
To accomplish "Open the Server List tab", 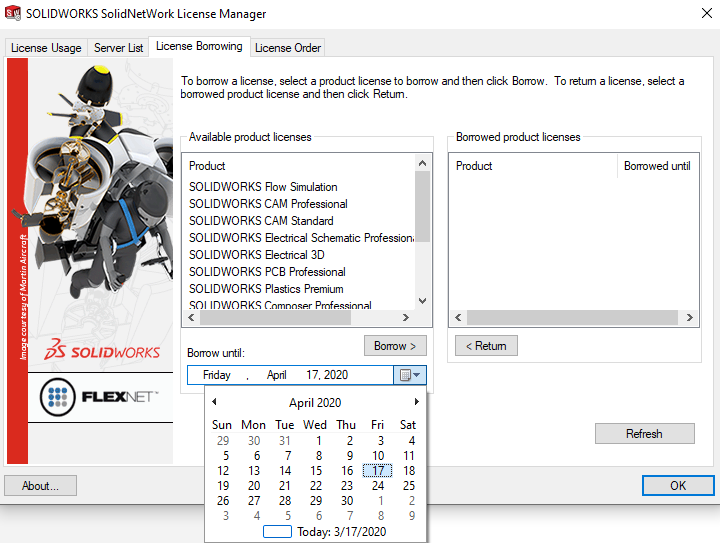I will (118, 48).
